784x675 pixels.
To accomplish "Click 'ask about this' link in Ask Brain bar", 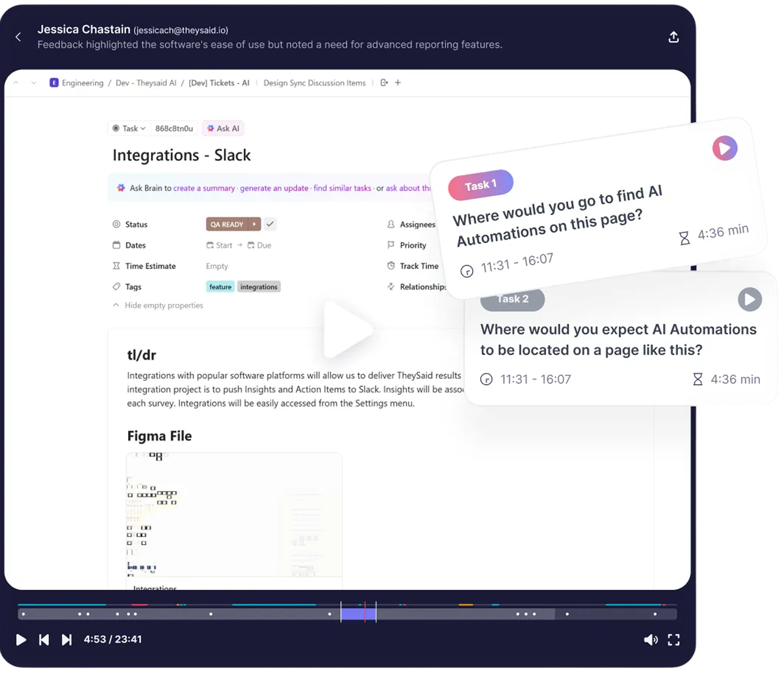I will [408, 188].
